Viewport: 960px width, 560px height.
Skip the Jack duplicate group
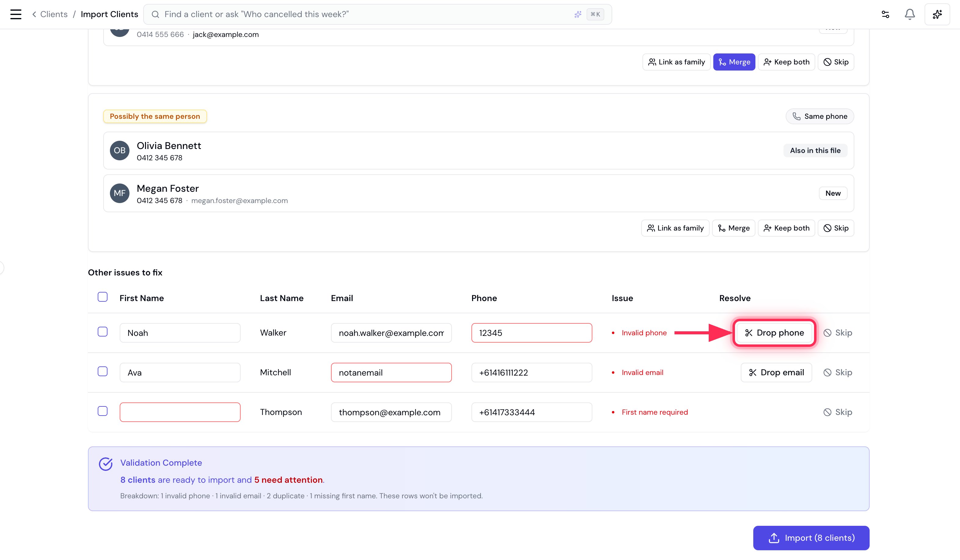click(836, 62)
